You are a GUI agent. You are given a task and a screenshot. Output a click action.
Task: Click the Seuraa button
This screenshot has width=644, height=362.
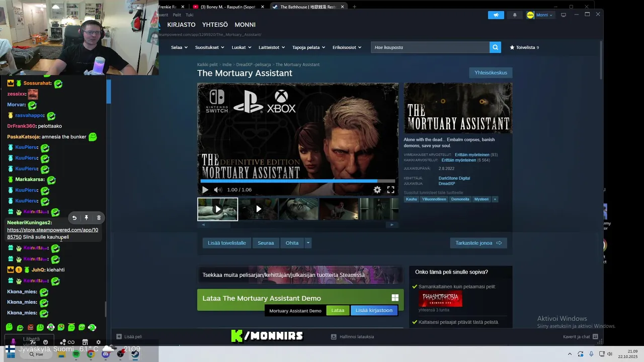tap(266, 243)
